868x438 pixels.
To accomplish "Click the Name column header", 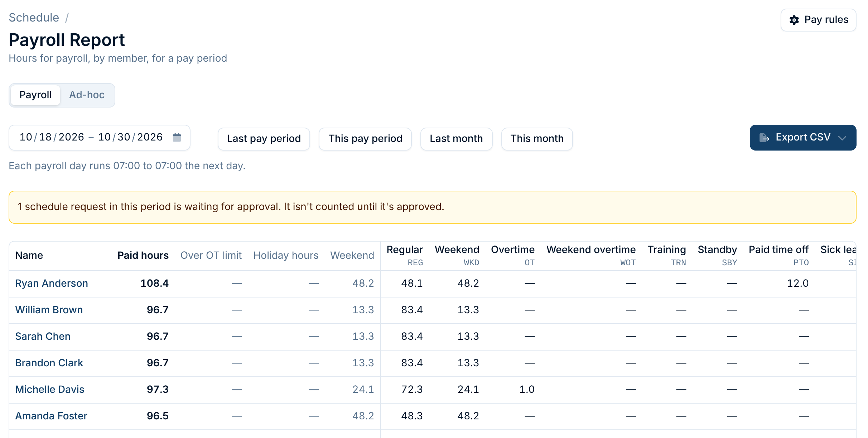I will 29,256.
